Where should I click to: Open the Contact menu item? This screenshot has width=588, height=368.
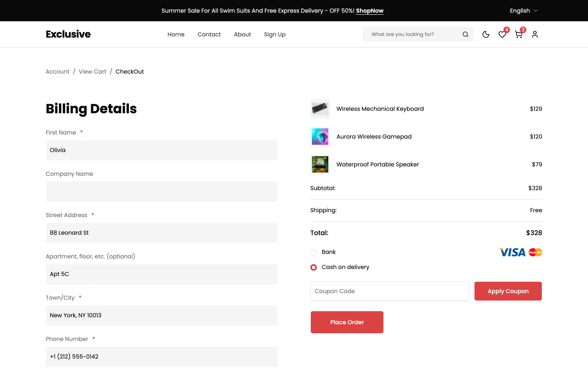[209, 34]
